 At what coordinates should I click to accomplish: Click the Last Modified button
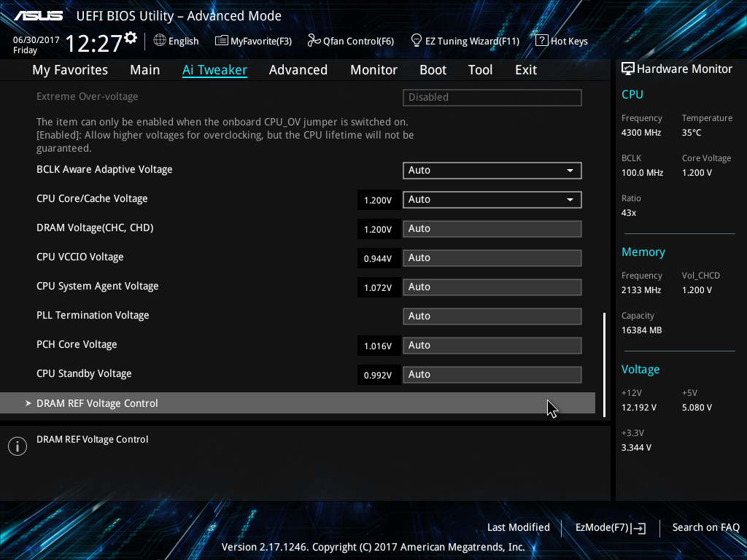point(519,528)
